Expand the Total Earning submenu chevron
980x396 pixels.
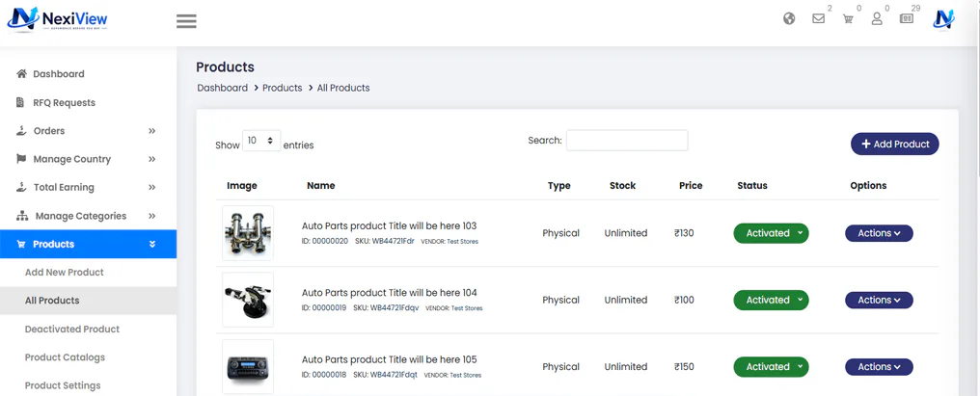click(x=151, y=187)
